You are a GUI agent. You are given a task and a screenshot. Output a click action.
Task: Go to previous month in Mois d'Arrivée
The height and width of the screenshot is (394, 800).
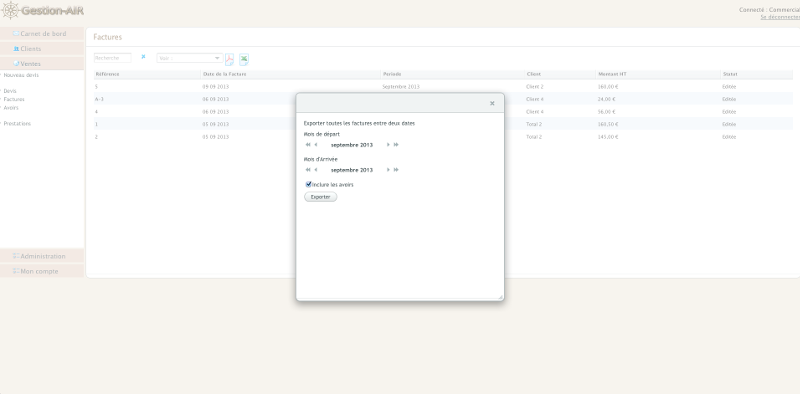point(316,170)
